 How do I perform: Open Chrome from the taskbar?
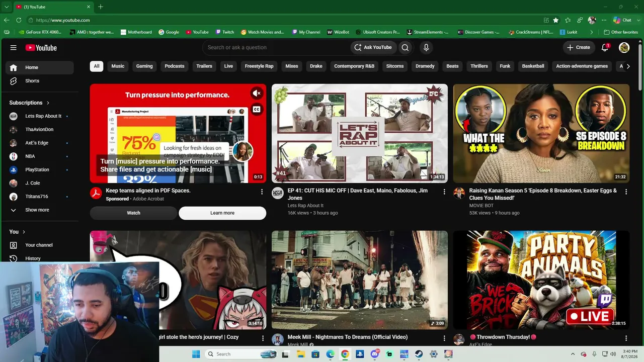click(345, 354)
